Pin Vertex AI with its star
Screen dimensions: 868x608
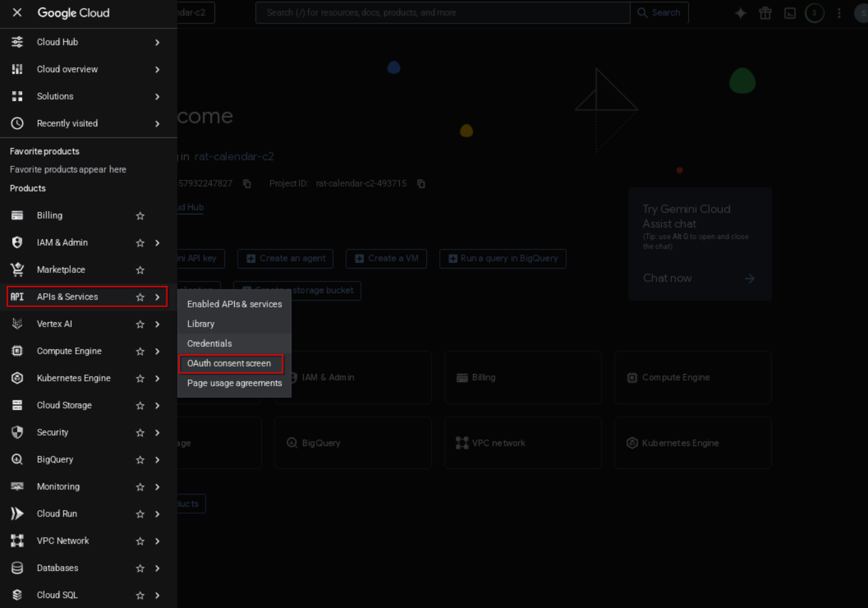point(140,324)
